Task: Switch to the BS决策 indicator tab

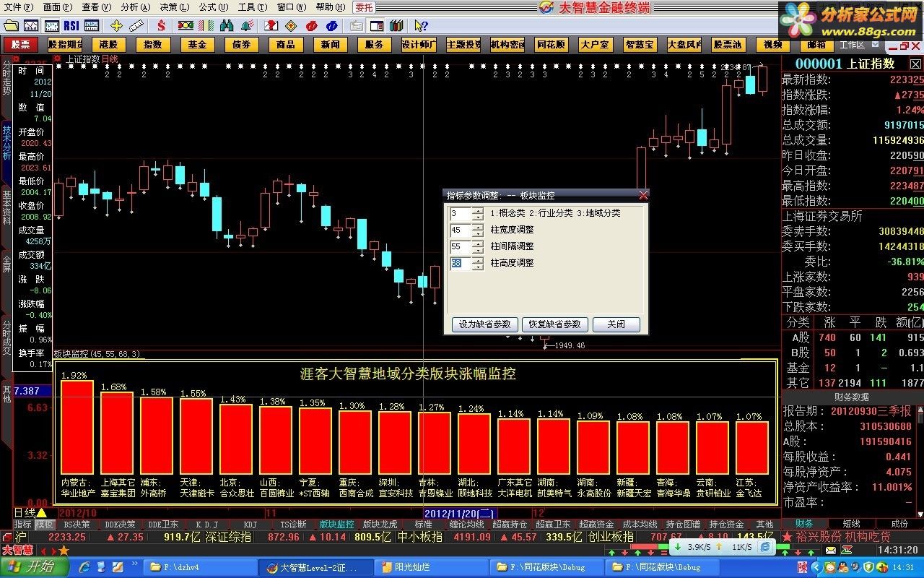Action: tap(77, 525)
